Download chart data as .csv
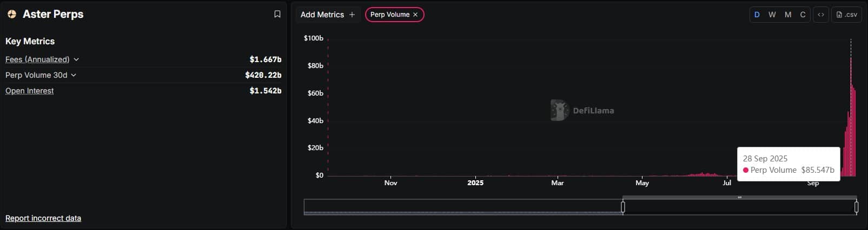868x230 pixels. 846,15
